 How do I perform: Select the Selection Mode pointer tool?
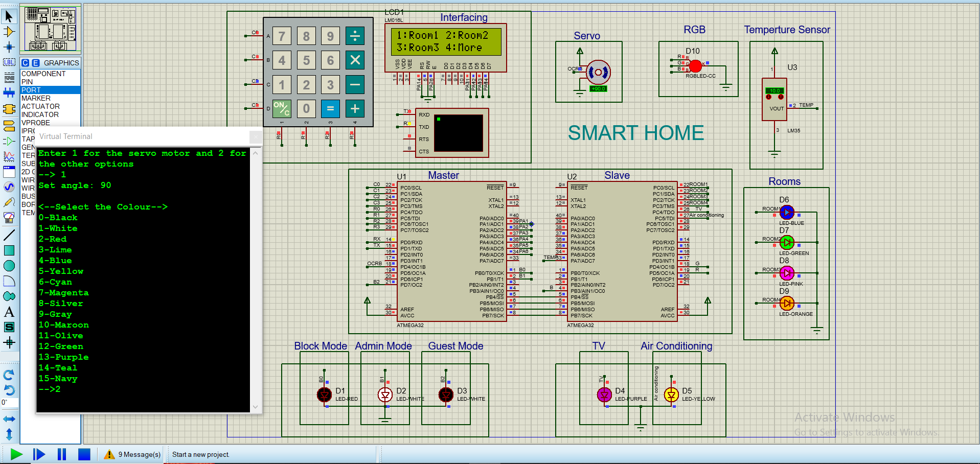coord(10,17)
